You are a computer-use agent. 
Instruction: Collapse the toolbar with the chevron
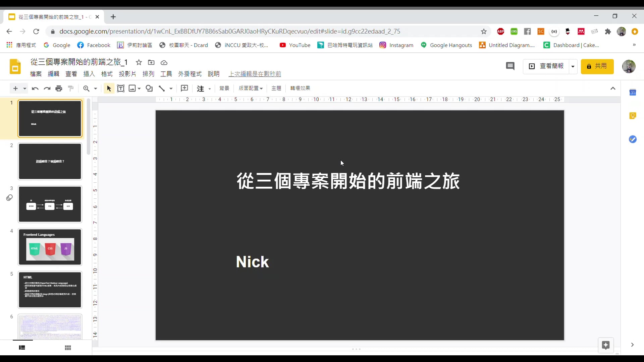(613, 88)
